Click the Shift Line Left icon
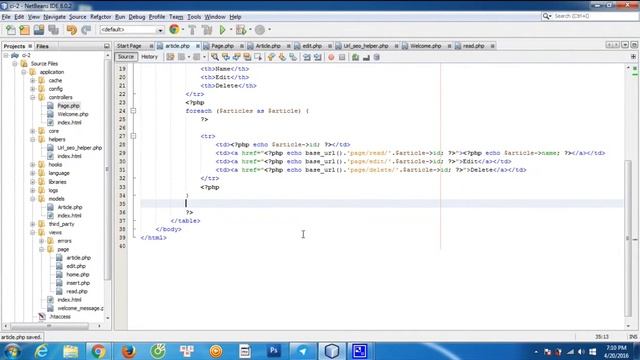 point(307,57)
